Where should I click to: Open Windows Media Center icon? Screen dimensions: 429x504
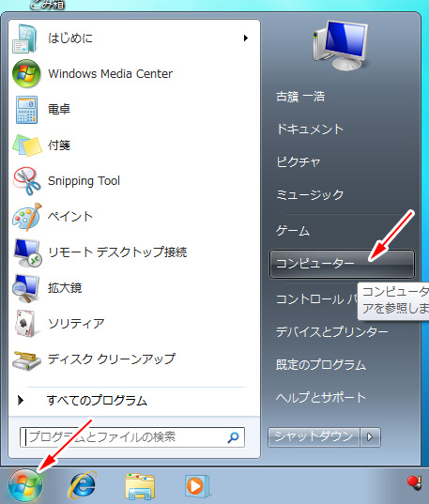(x=26, y=73)
